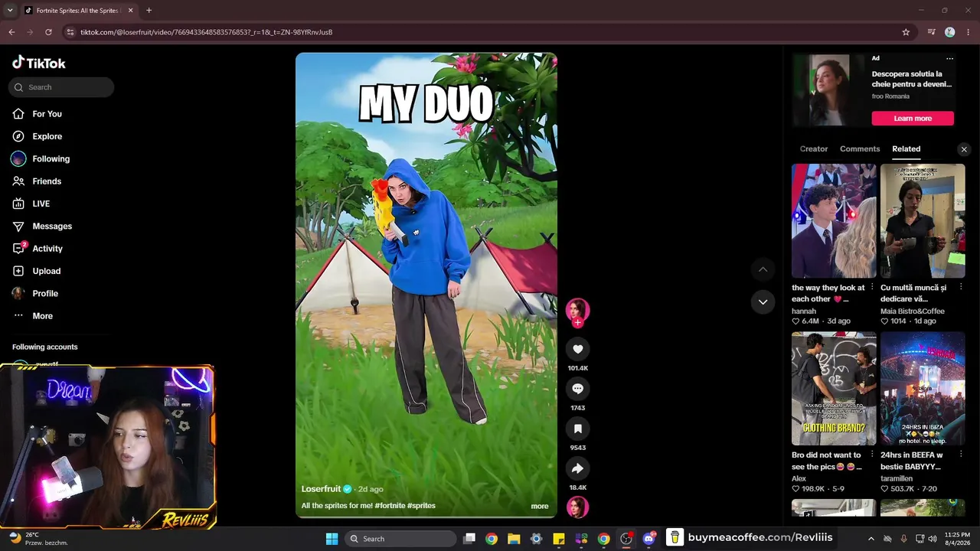This screenshot has width=980, height=551.
Task: Click the Learn more ad button
Action: (x=913, y=119)
